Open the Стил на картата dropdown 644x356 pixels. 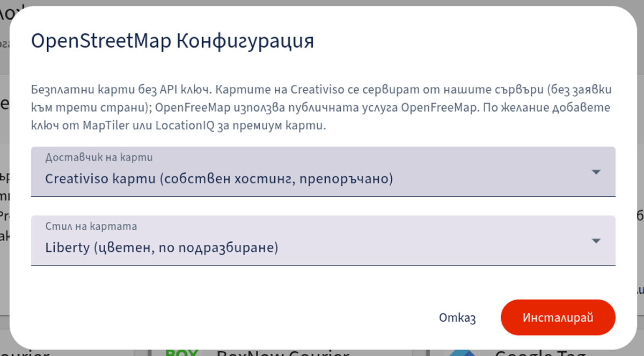tap(323, 241)
